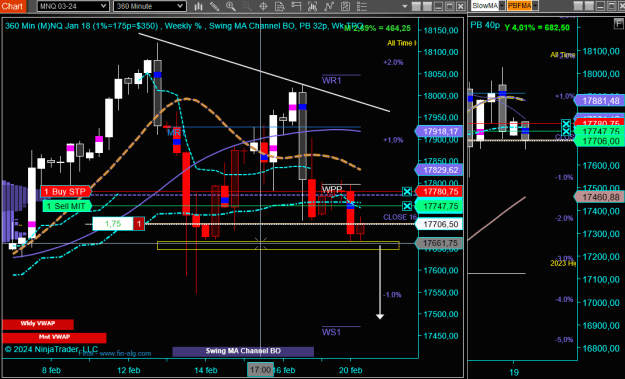The image size is (625, 379).
Task: Click second link square in main chart title bar
Action: [x=427, y=6]
